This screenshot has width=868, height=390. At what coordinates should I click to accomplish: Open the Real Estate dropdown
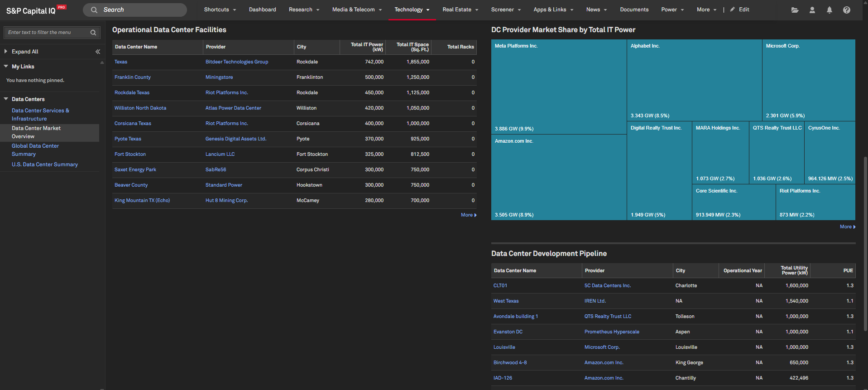[460, 10]
